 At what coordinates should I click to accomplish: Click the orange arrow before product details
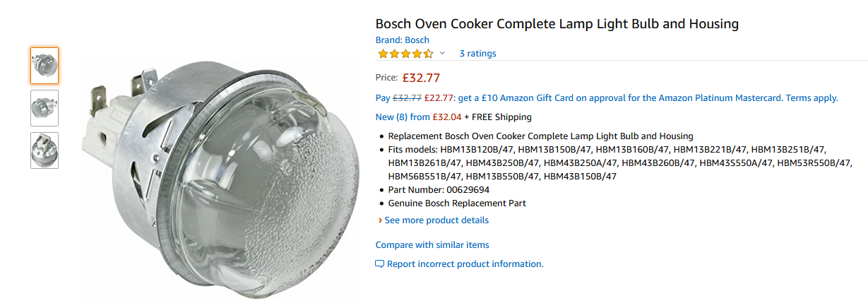(x=380, y=220)
